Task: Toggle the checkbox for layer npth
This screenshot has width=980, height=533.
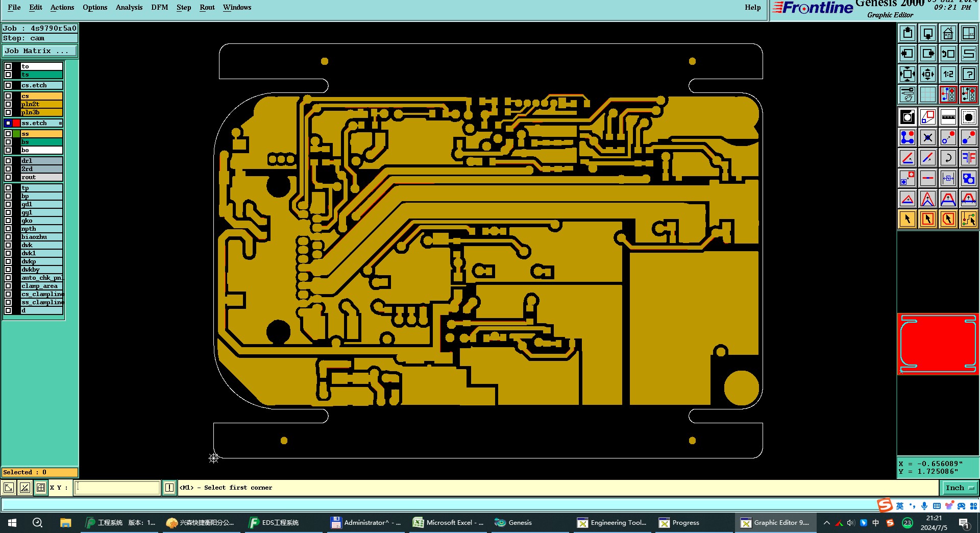Action: point(8,229)
